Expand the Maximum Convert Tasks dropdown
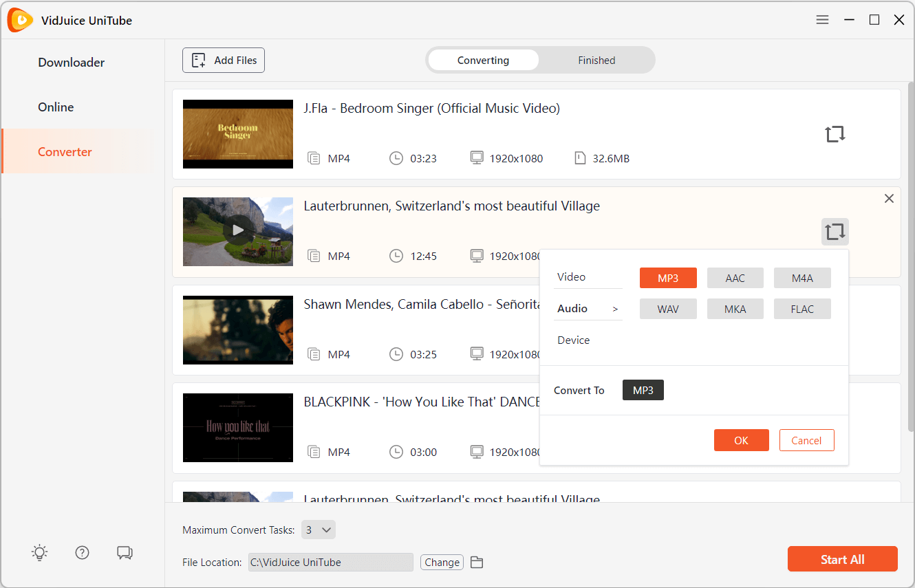This screenshot has height=588, width=915. (x=319, y=530)
